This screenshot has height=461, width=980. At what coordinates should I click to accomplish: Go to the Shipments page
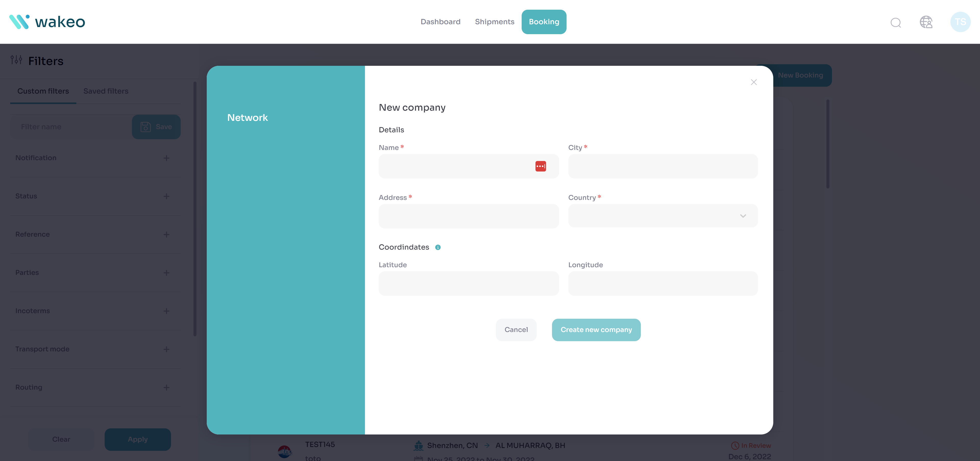coord(494,22)
